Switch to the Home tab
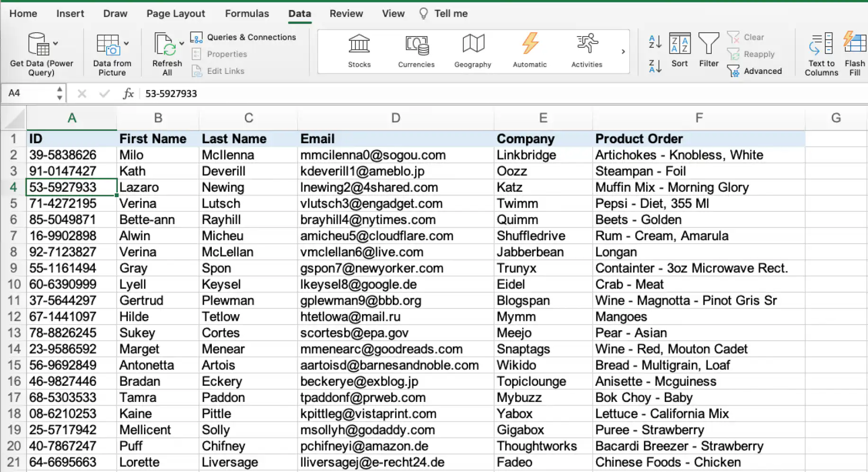The image size is (868, 472). 23,13
